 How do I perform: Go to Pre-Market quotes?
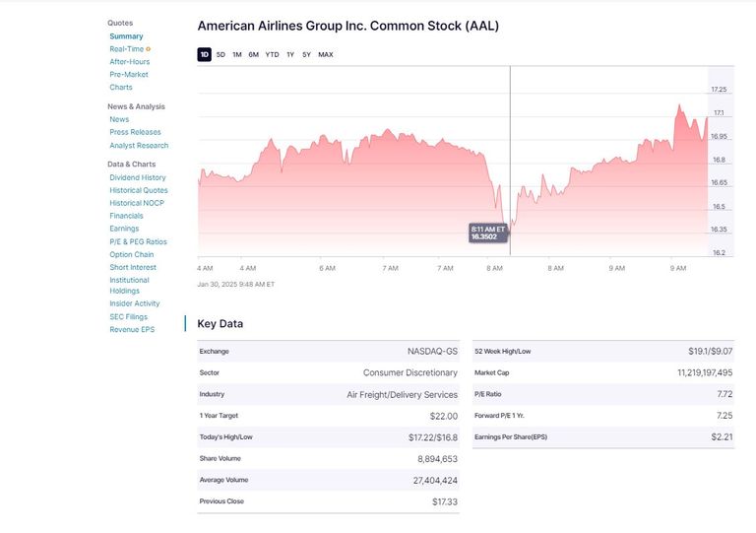pyautogui.click(x=128, y=74)
